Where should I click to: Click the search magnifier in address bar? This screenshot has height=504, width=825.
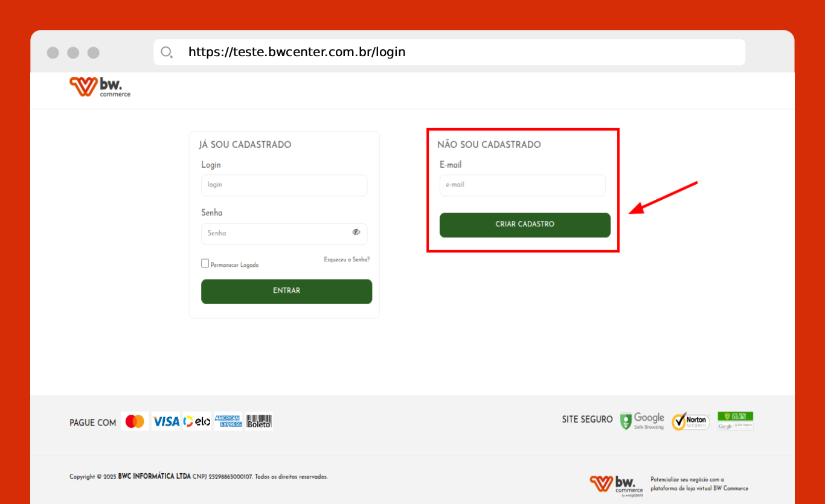coord(167,52)
